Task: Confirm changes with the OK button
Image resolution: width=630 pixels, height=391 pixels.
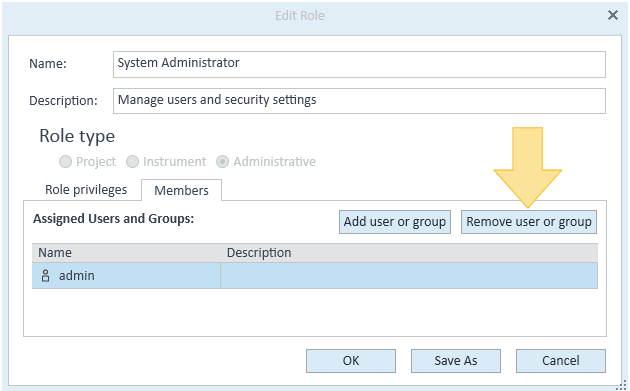Action: (x=351, y=361)
